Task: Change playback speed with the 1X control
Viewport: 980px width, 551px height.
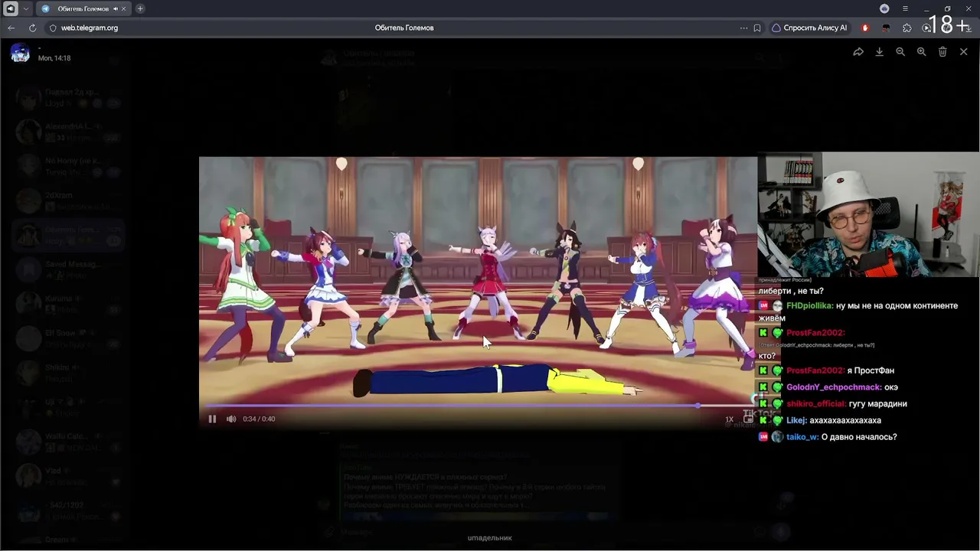Action: point(729,419)
